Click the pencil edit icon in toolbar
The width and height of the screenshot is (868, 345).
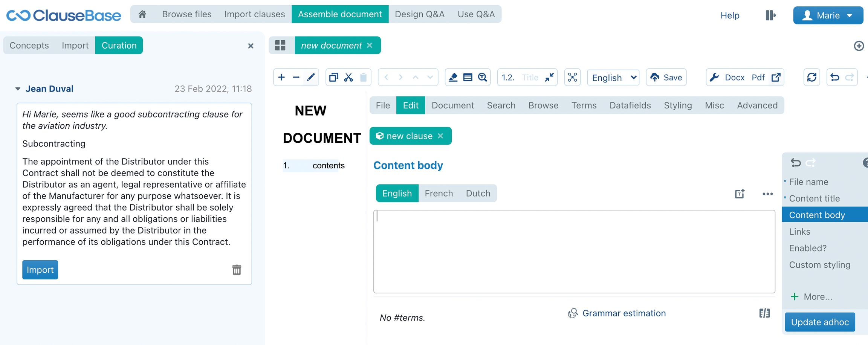click(x=311, y=78)
